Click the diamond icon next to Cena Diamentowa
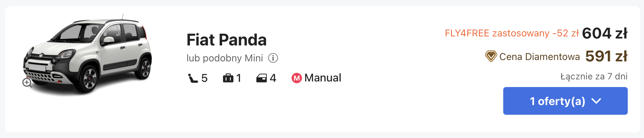 [491, 56]
